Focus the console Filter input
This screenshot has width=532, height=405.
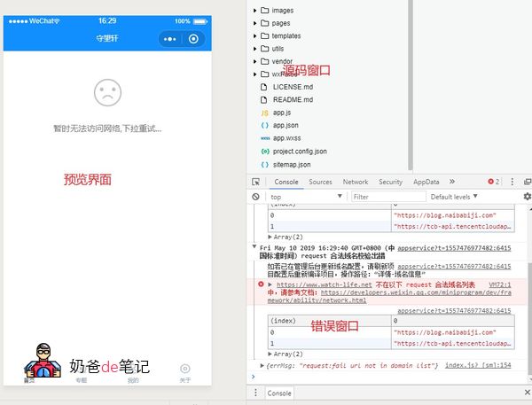pyautogui.click(x=388, y=197)
